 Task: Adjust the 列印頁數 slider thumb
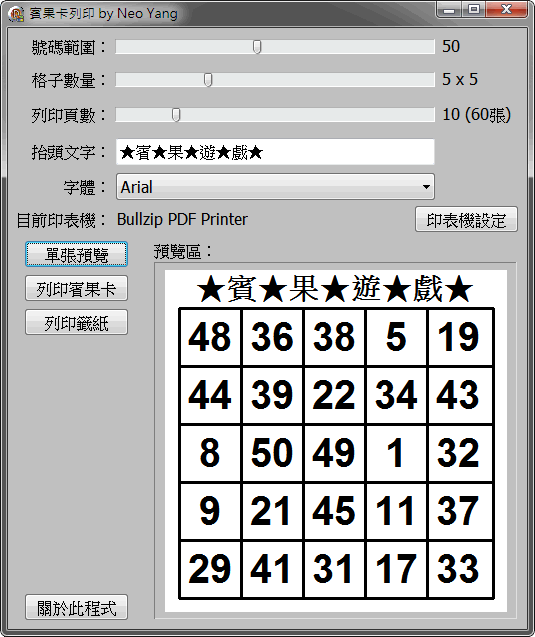[x=175, y=115]
